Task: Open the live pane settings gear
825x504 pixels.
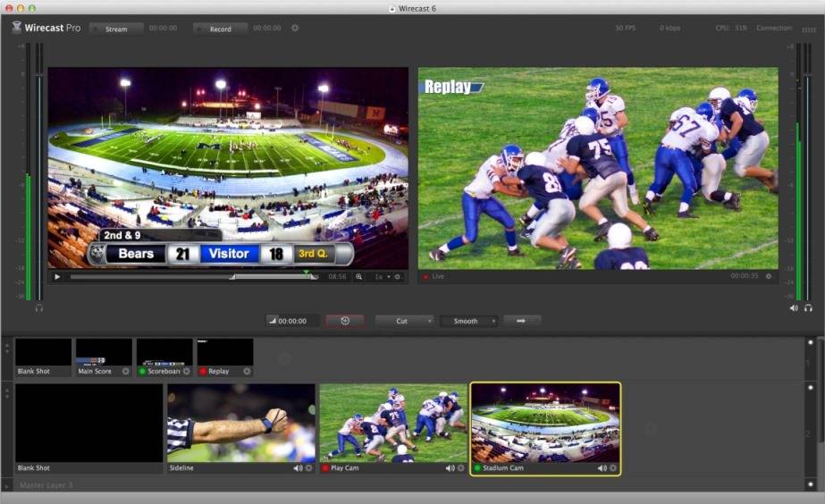Action: [769, 276]
